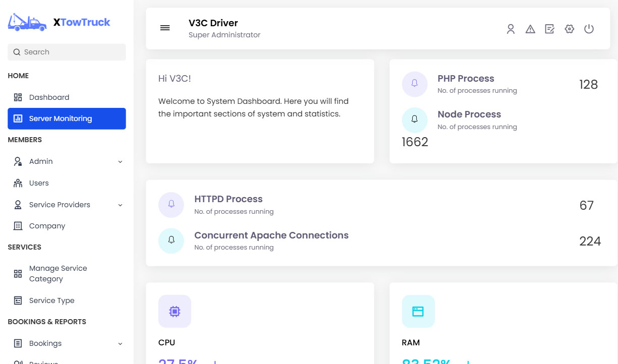Click the CPU chip icon

[175, 312]
